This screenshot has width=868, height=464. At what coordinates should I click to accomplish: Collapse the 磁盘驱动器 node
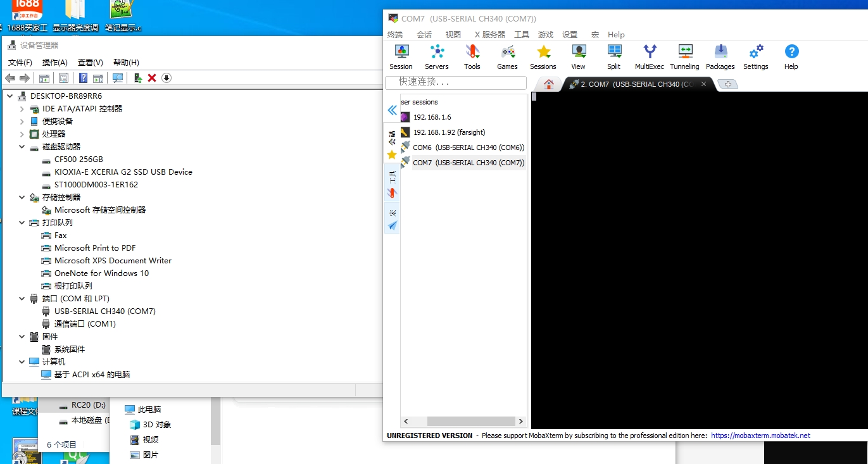click(22, 147)
